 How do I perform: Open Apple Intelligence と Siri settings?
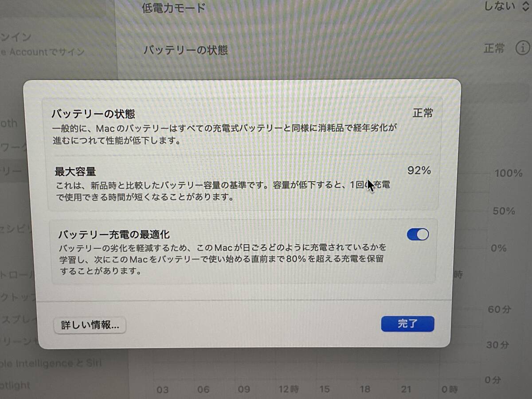pos(51,364)
